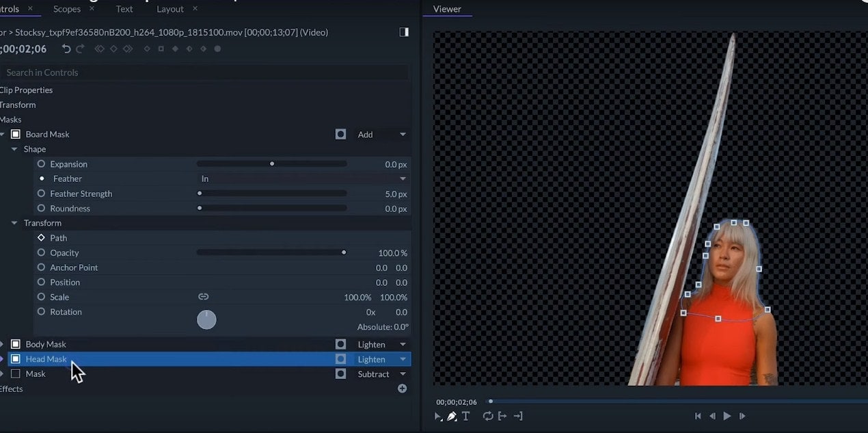Click the Board Mask label
Viewport: 868px width, 433px height.
click(x=47, y=134)
